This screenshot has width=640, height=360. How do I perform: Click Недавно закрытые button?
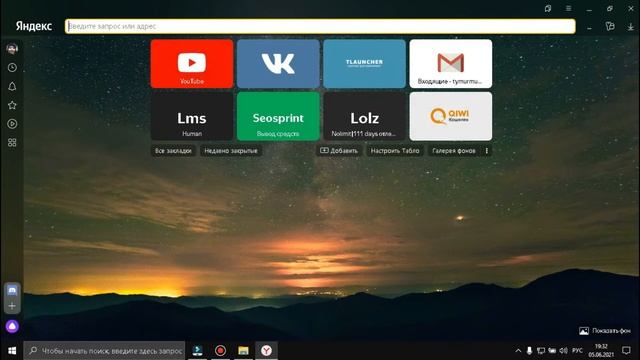[231, 151]
